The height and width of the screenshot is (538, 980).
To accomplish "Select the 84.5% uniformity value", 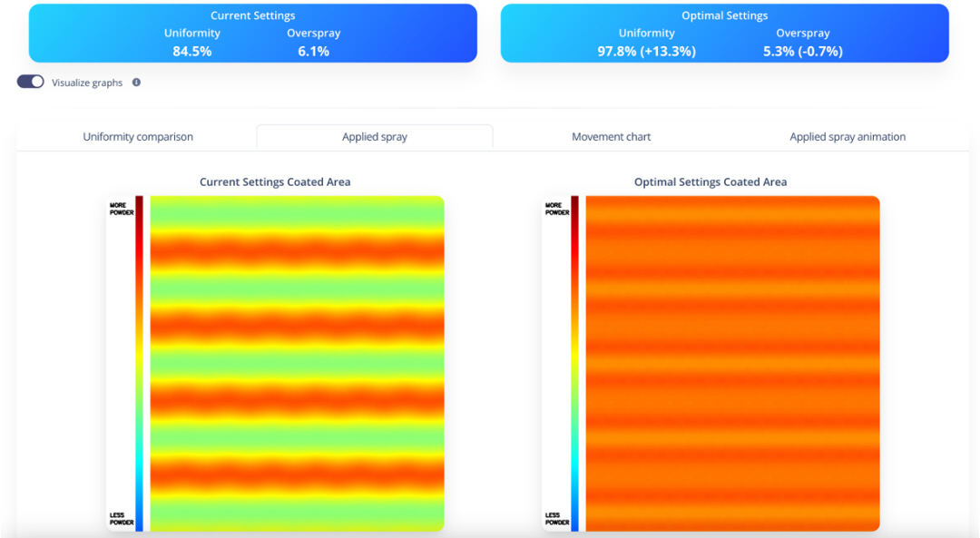I will tap(192, 52).
